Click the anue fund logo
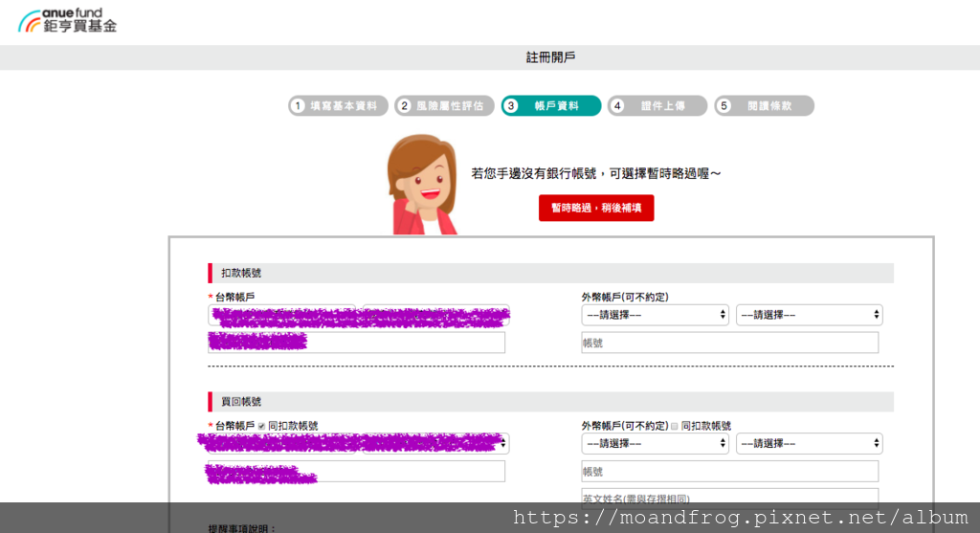980x533 pixels. pos(68,21)
